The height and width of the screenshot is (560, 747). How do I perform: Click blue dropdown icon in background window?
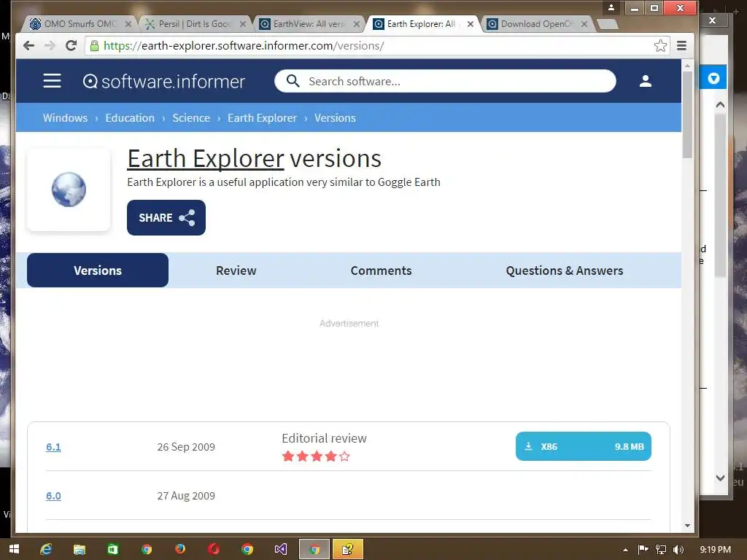[x=713, y=77]
